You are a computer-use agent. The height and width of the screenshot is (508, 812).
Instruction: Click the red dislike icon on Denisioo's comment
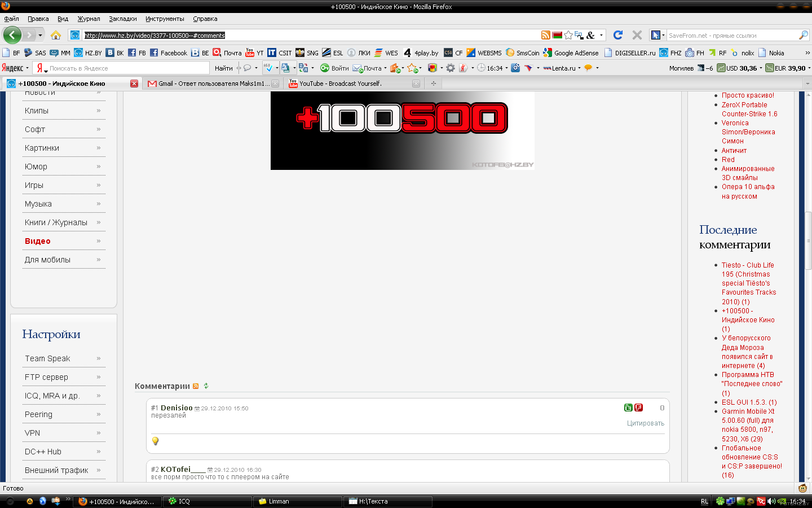click(x=638, y=408)
